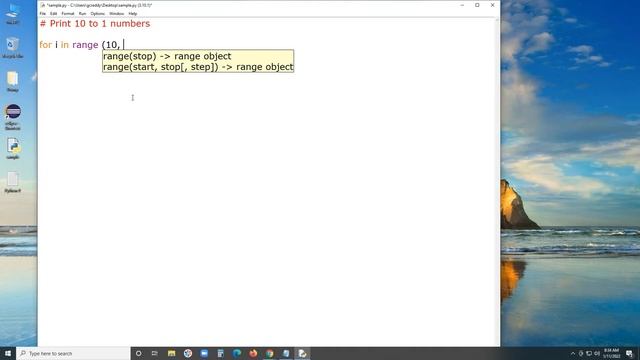Image resolution: width=640 pixels, height=360 pixels.
Task: Select the sample Python file desktop icon
Action: pyautogui.click(x=13, y=149)
